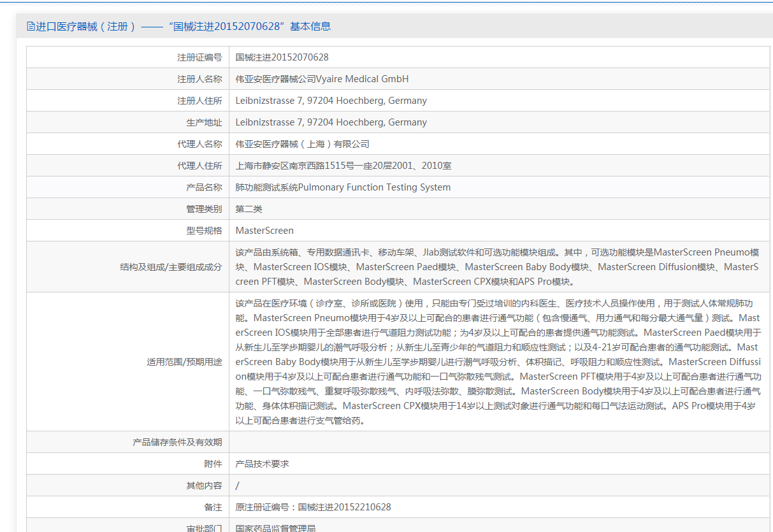
Task: Click the structure description paragraph starting 该产品由系统箱
Action: pyautogui.click(x=497, y=267)
